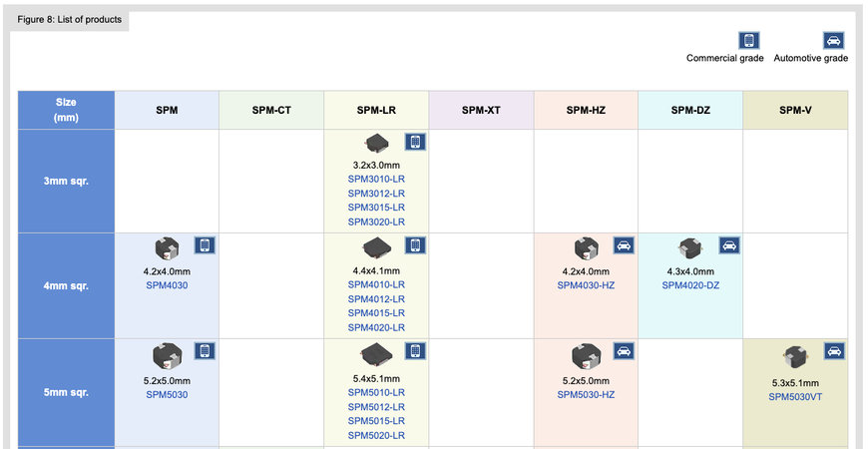Click the SPM4020-DZ inductor product image

pyautogui.click(x=690, y=248)
